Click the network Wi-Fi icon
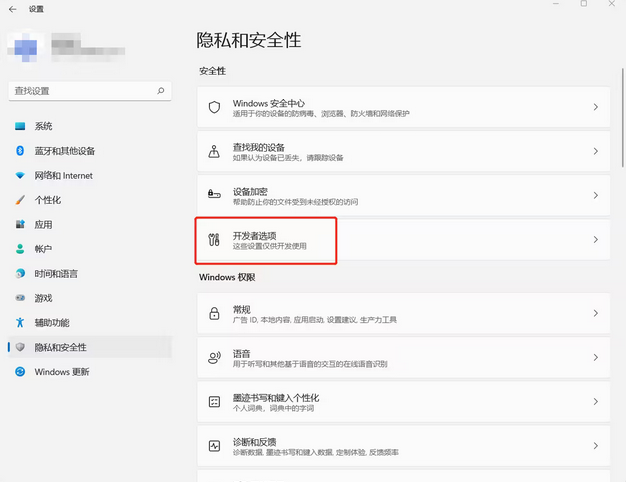Viewport: 627px width, 482px height. [x=20, y=176]
